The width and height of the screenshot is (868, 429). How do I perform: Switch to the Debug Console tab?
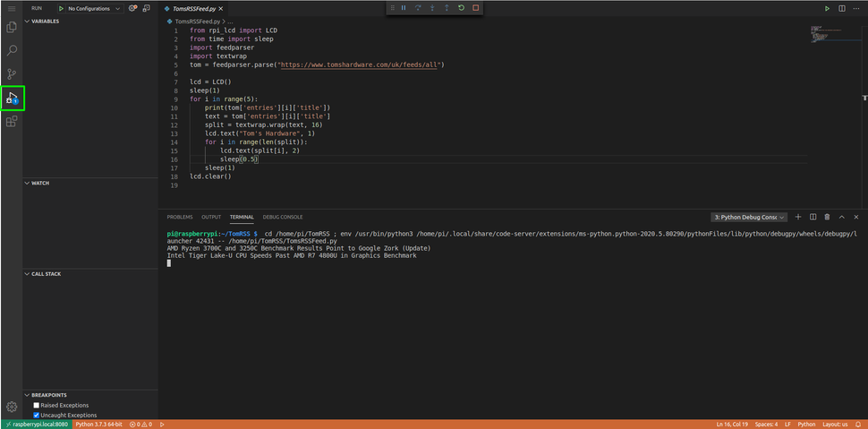tap(283, 217)
